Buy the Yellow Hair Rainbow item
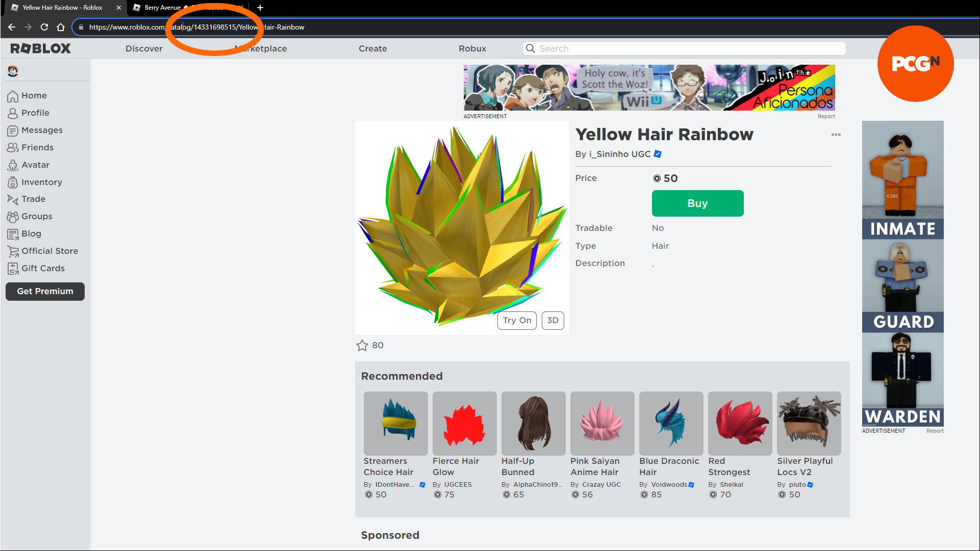 (697, 203)
